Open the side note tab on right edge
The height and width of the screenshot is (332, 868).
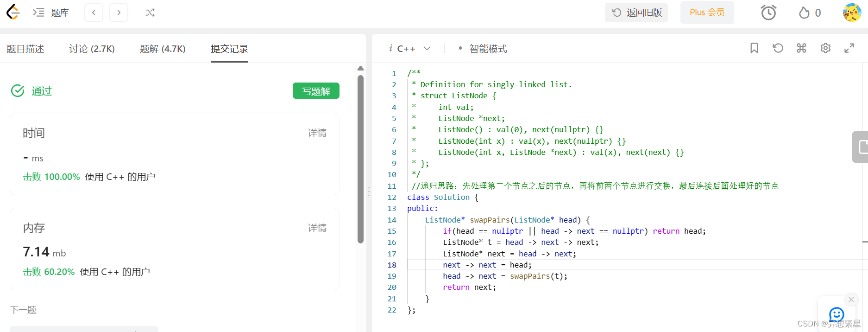[861, 147]
